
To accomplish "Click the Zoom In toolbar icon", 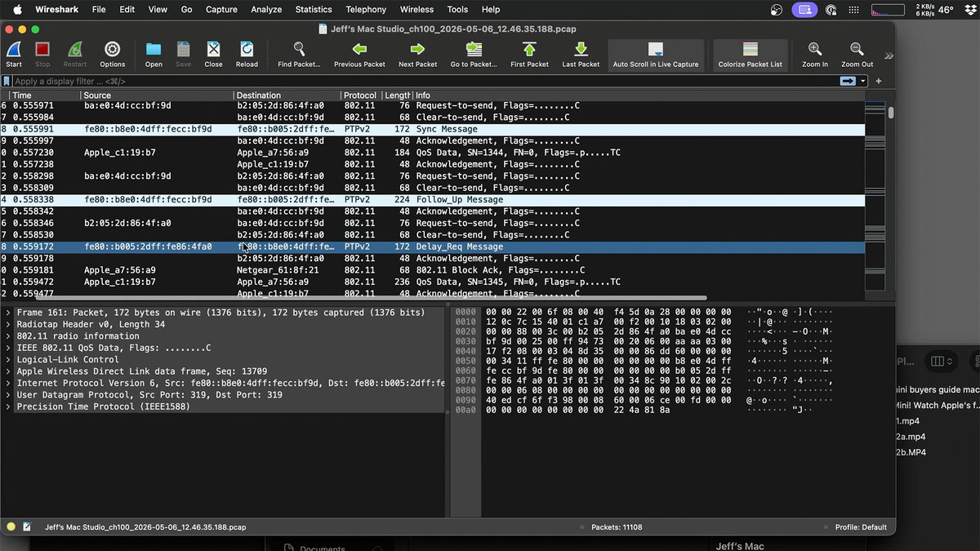I will point(815,50).
